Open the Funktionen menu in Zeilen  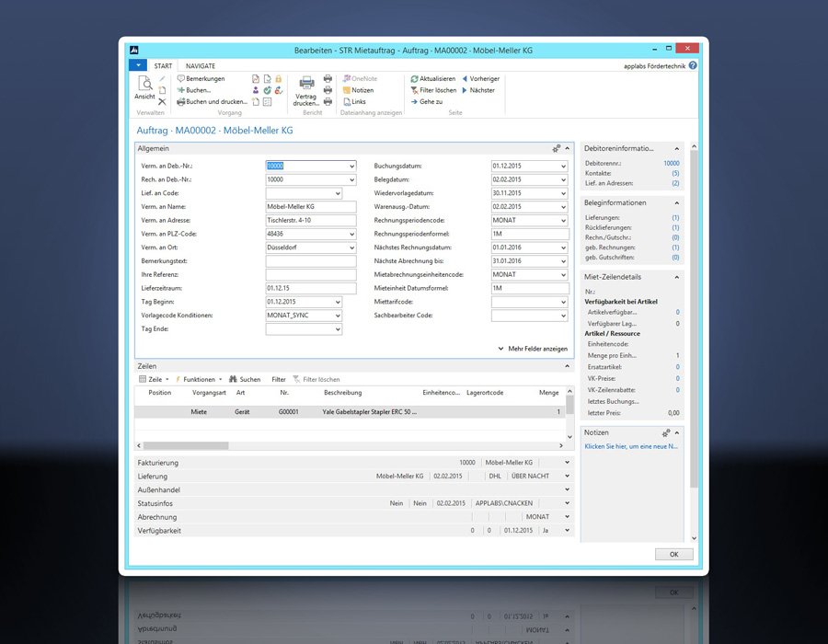pyautogui.click(x=199, y=380)
